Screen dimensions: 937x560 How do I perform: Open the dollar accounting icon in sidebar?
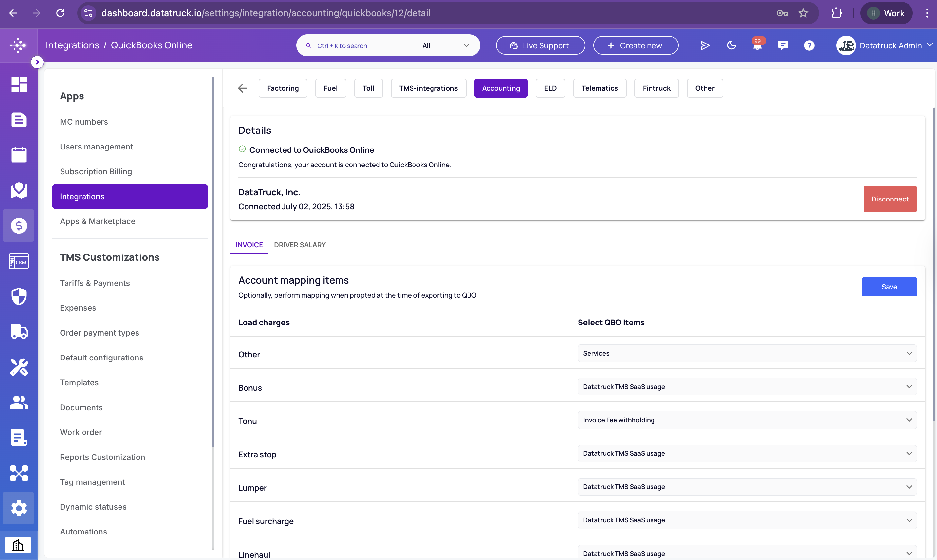[19, 226]
